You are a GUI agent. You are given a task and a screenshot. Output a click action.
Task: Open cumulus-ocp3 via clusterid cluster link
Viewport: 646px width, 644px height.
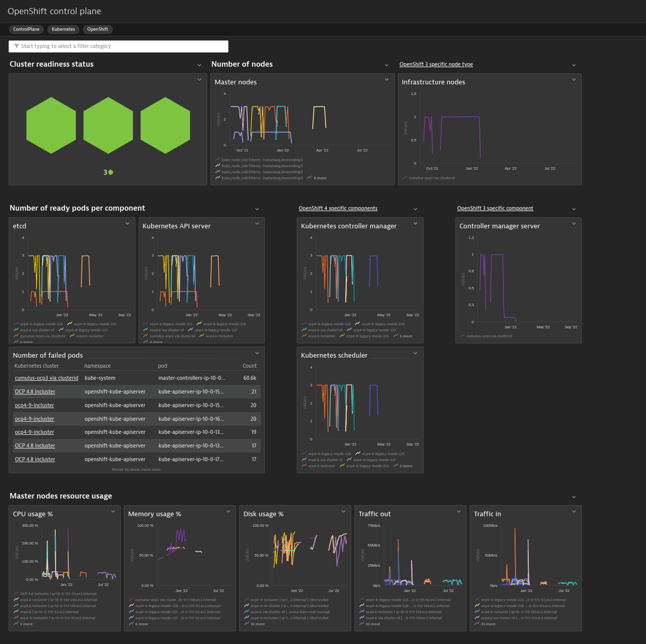pos(47,378)
